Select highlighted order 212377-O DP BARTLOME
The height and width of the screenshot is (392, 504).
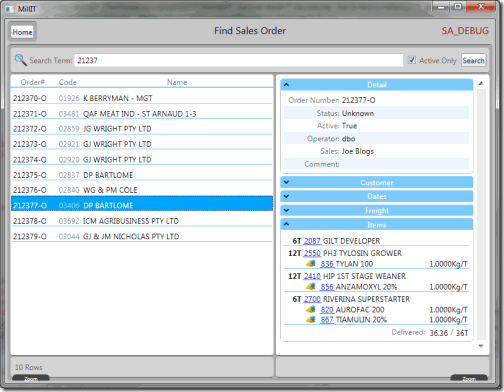(142, 204)
